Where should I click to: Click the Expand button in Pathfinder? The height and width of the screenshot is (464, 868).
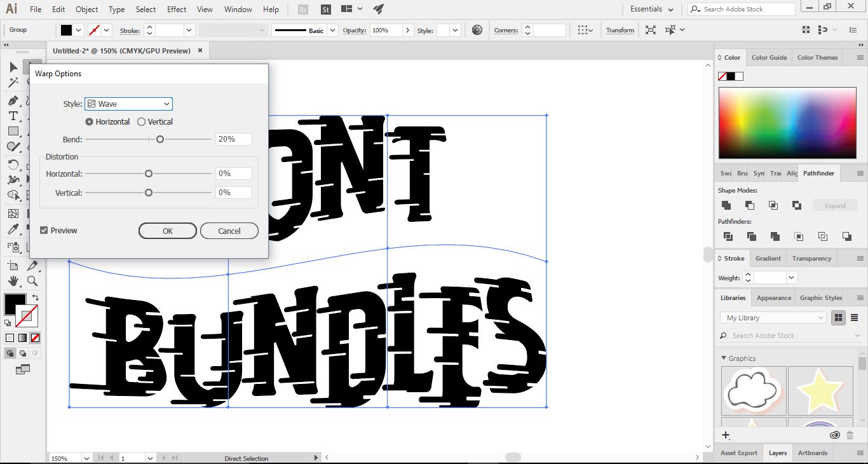point(835,205)
